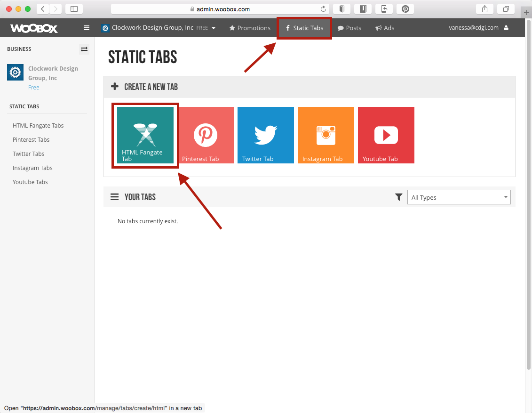Open Clockwork Design Group, Inc sidebar link
The width and height of the screenshot is (532, 413).
tap(53, 73)
